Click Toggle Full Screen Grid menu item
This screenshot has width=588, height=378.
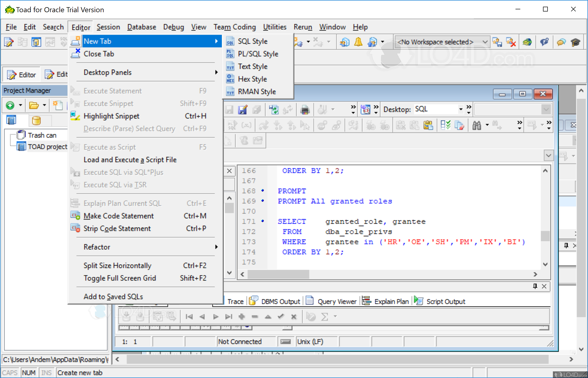pyautogui.click(x=120, y=278)
